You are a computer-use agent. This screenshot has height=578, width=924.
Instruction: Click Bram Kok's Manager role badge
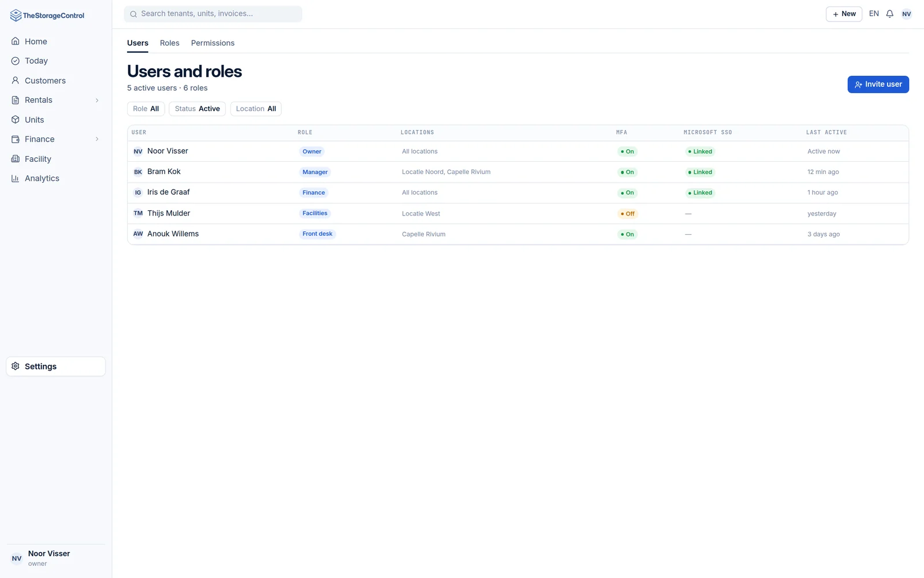315,172
